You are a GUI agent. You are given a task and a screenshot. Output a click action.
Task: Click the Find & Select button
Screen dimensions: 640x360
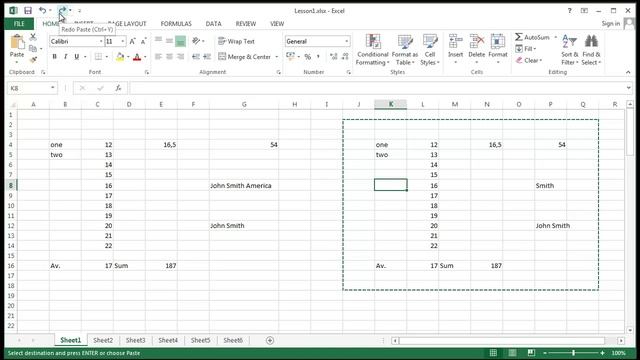point(591,50)
